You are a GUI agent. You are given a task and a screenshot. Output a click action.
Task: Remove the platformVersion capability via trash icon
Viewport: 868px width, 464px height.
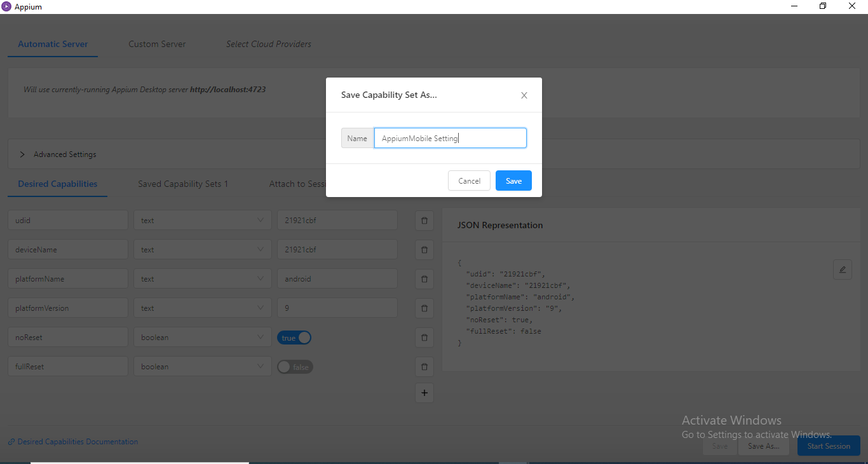click(424, 308)
